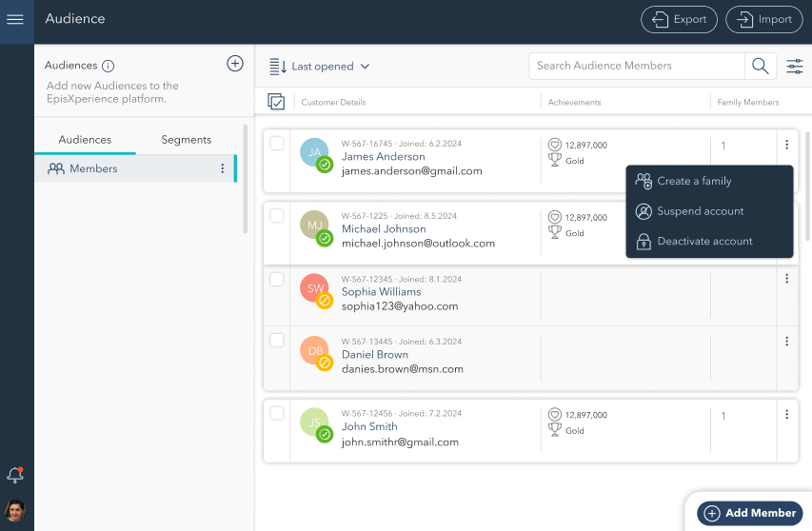Click Daniel Brown's DB avatar

314,350
